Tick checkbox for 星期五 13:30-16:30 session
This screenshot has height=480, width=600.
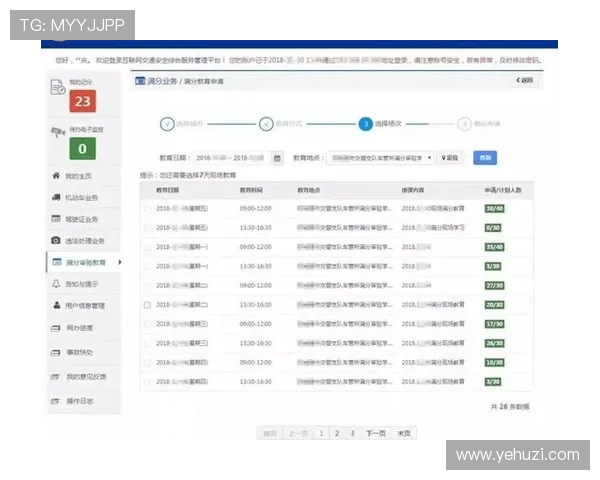tap(147, 228)
